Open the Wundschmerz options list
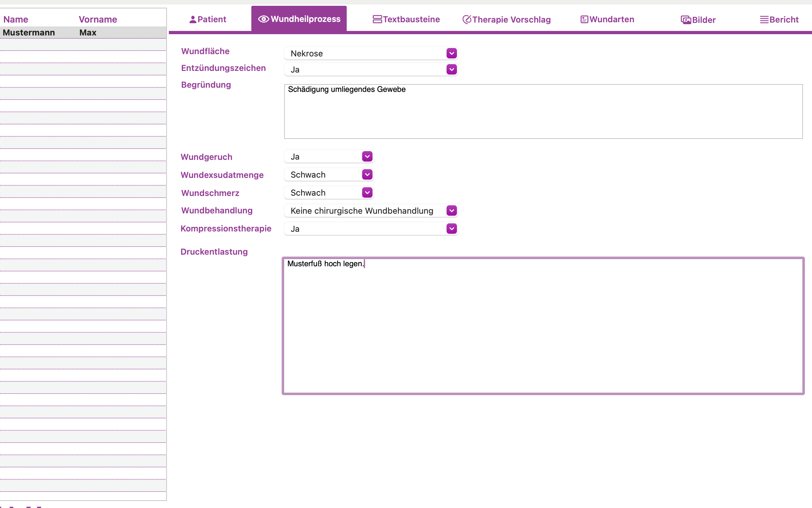Image resolution: width=812 pixels, height=508 pixels. tap(367, 192)
